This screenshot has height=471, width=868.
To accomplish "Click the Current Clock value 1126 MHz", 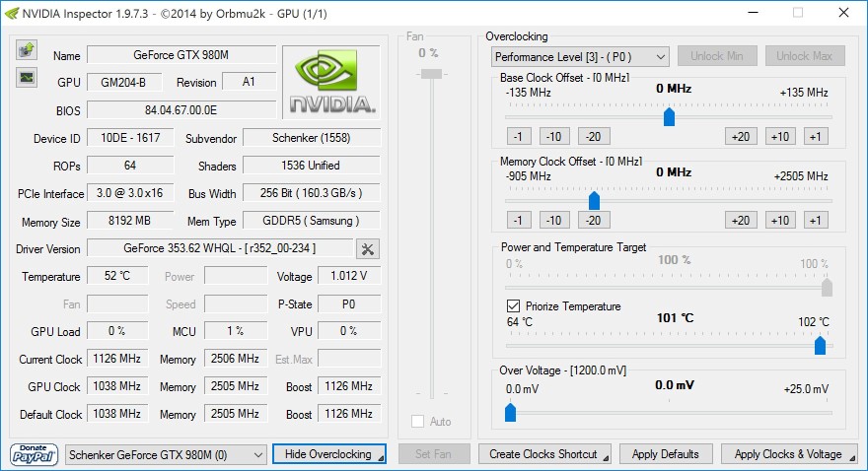I will [x=117, y=359].
